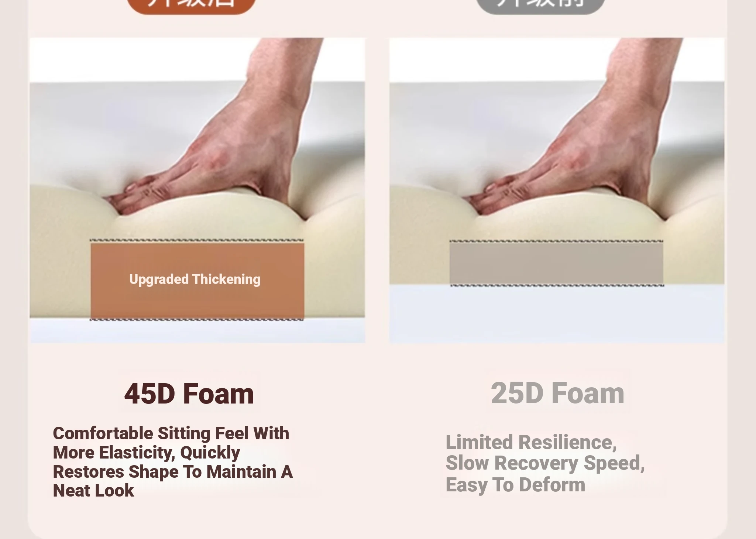The height and width of the screenshot is (539, 756).
Task: Click the 'Neat Look' text
Action: point(93,491)
